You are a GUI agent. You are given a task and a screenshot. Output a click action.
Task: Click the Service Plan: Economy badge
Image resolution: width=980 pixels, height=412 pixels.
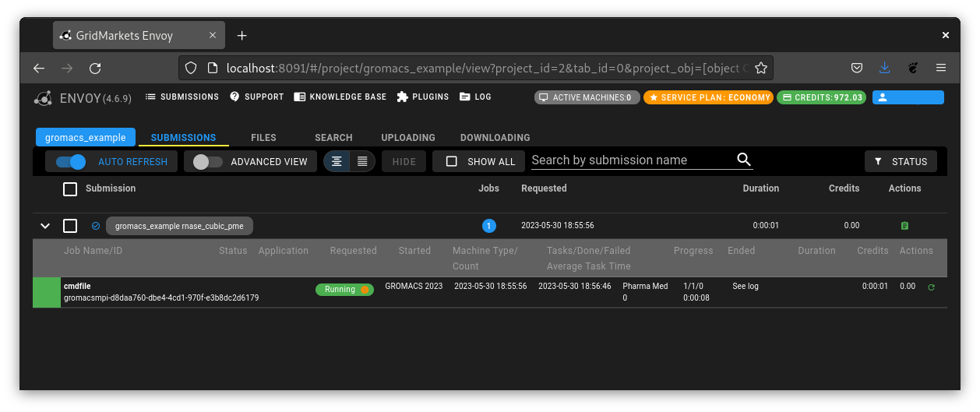pyautogui.click(x=708, y=97)
